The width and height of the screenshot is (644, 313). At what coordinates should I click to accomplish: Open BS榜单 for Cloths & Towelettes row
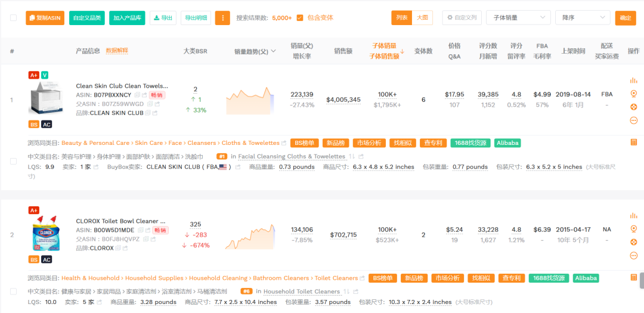305,143
